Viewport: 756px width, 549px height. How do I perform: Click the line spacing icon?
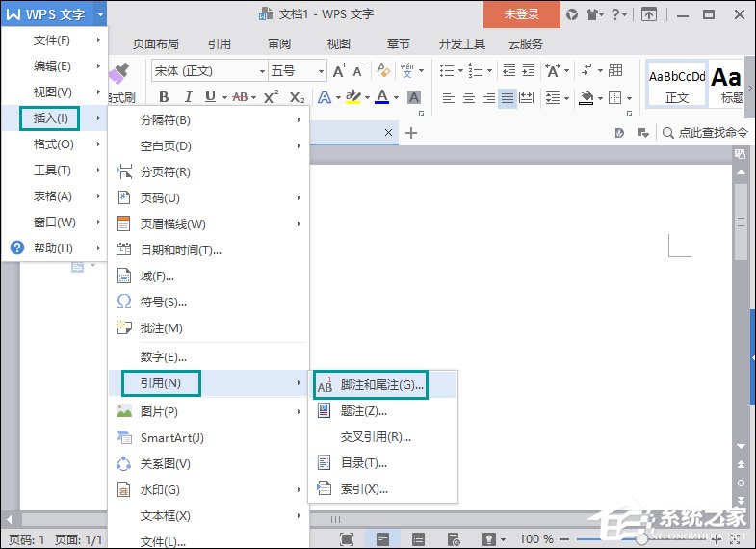pyautogui.click(x=553, y=98)
